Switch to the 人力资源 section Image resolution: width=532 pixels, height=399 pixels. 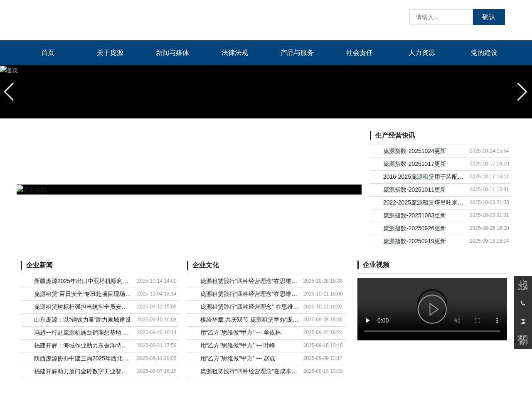(x=421, y=53)
